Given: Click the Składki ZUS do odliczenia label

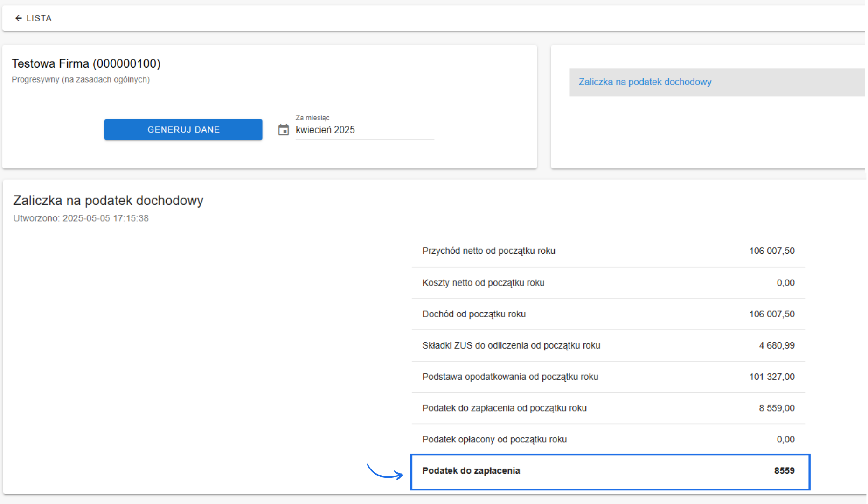Looking at the screenshot, I should point(511,345).
